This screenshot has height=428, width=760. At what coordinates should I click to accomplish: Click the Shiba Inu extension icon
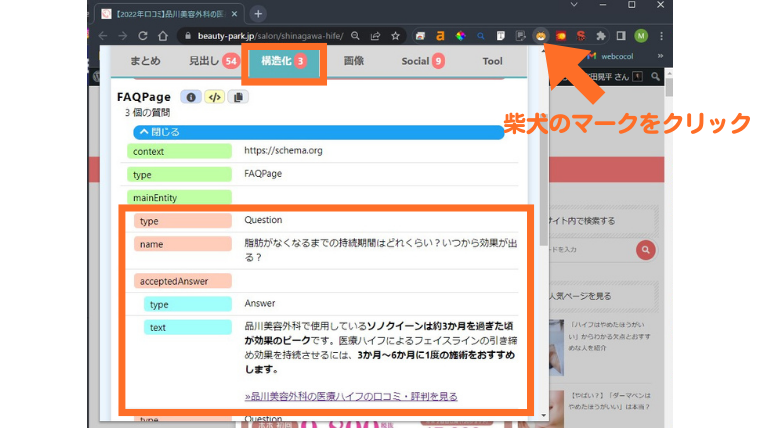pyautogui.click(x=541, y=36)
